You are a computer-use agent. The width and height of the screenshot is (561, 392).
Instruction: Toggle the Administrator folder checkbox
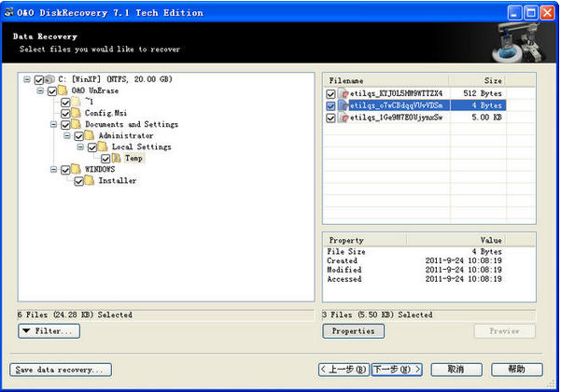pos(79,136)
